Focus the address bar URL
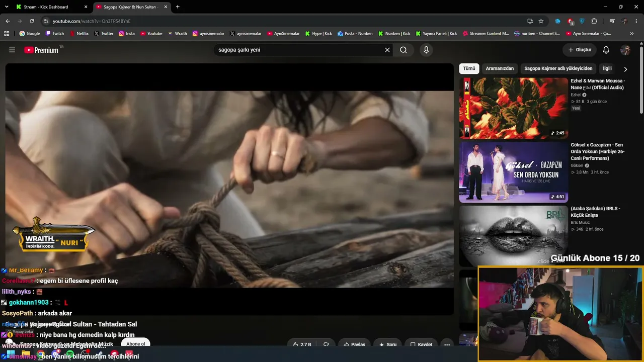This screenshot has width=644, height=362. [282, 21]
